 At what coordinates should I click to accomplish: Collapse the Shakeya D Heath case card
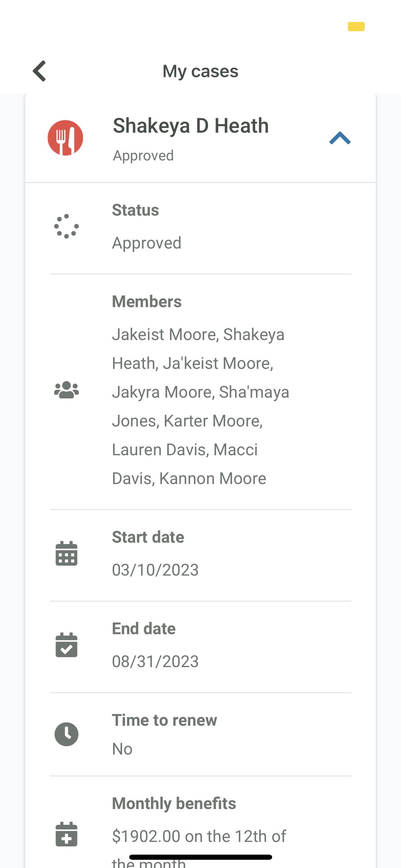tap(340, 138)
